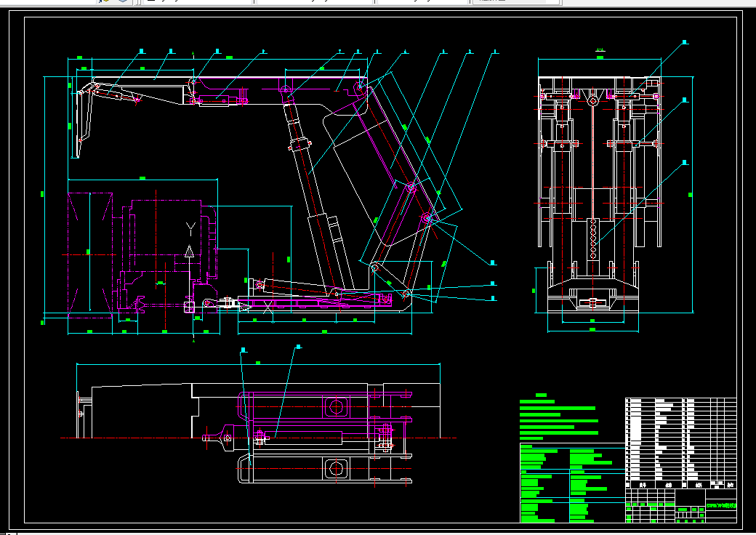Click the front elevation view of the support

[600, 195]
